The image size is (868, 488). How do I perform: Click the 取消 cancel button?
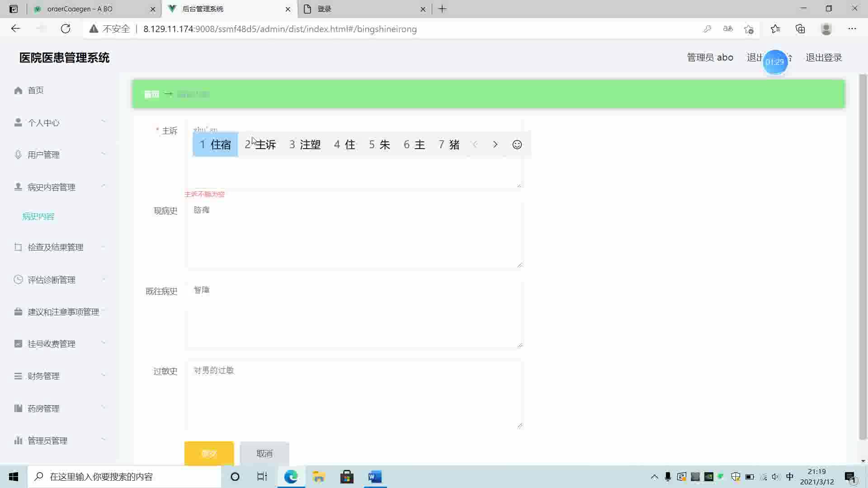click(264, 453)
